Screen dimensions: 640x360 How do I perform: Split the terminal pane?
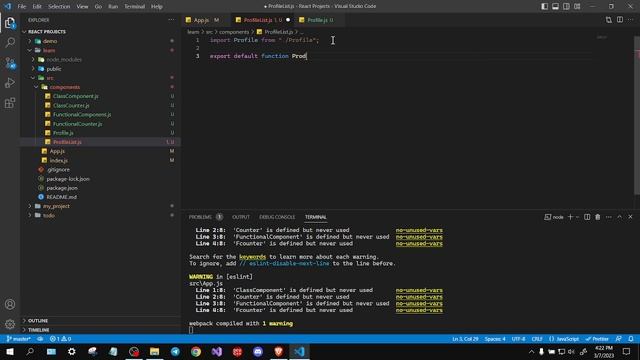tap(587, 217)
